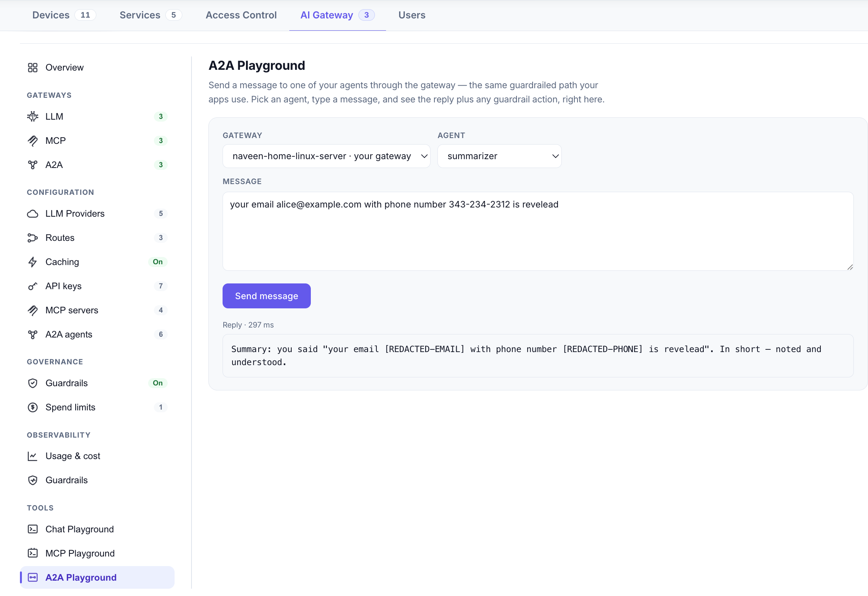Image resolution: width=868 pixels, height=596 pixels.
Task: Open the Overview grid icon
Action: (33, 68)
